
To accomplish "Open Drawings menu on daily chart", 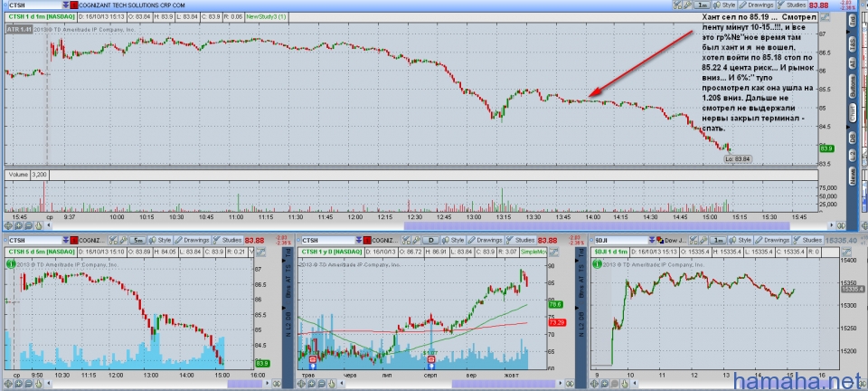I will (486, 241).
